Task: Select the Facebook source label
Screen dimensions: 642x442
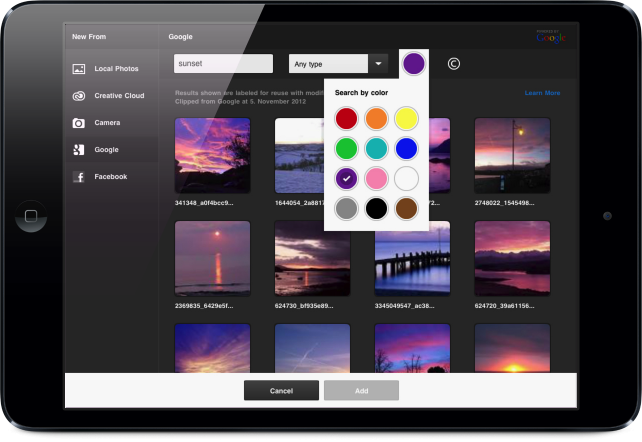Action: click(x=110, y=177)
